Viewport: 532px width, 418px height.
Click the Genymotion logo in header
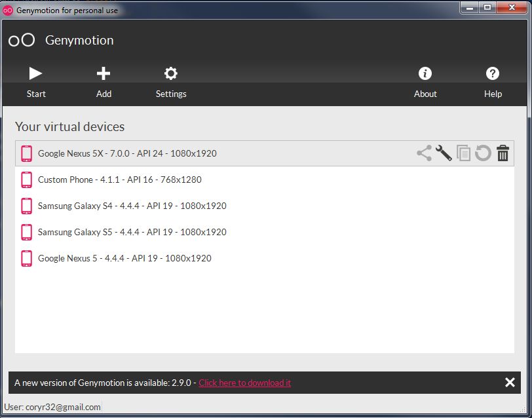[x=22, y=40]
